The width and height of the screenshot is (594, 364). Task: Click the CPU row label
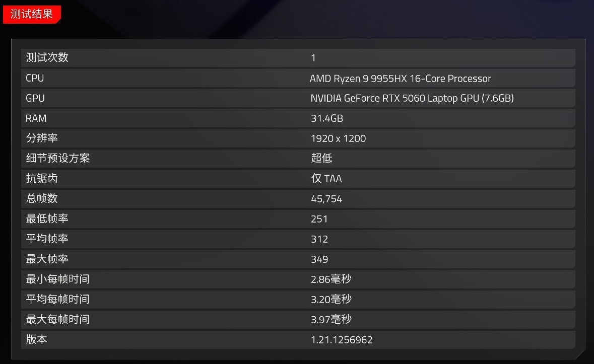(x=34, y=78)
